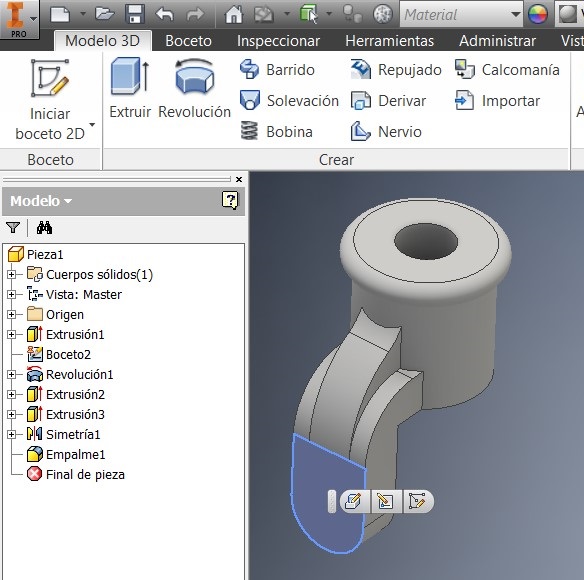Save the part with the floppy disk icon

[135, 15]
